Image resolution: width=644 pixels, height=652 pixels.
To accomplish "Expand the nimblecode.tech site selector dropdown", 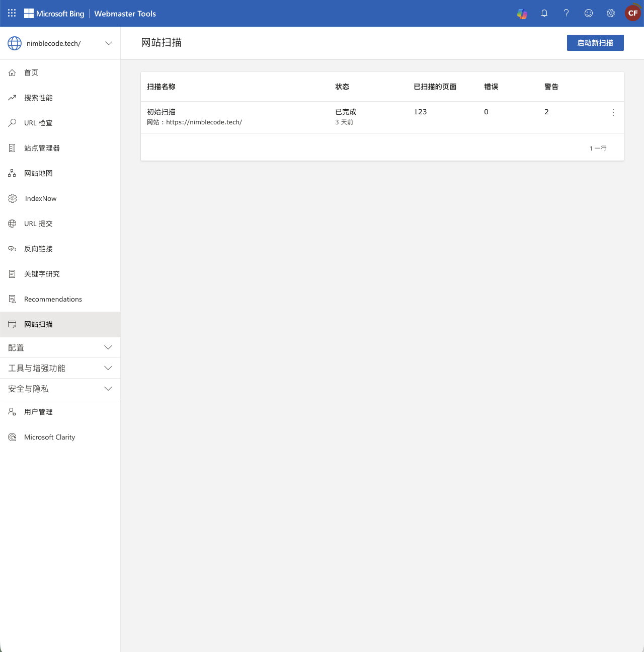I will pos(108,43).
